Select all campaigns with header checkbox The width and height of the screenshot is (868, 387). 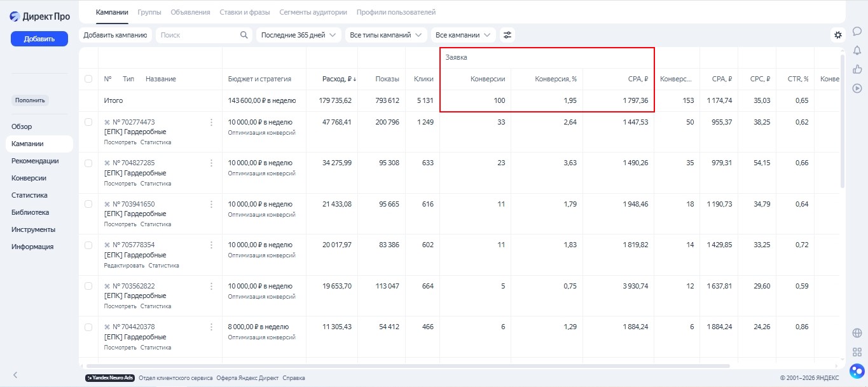88,79
